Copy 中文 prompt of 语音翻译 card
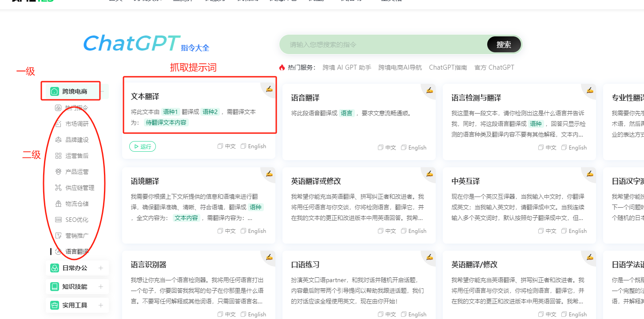 pyautogui.click(x=387, y=148)
